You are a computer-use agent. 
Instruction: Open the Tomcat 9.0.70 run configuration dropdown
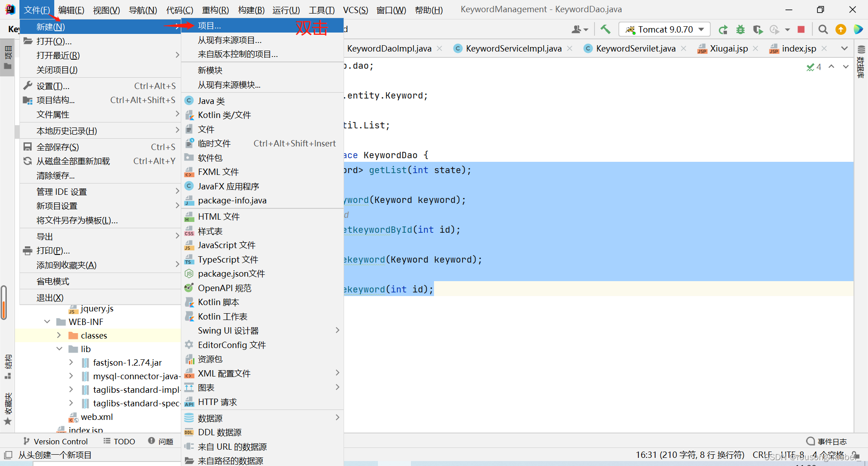(664, 29)
